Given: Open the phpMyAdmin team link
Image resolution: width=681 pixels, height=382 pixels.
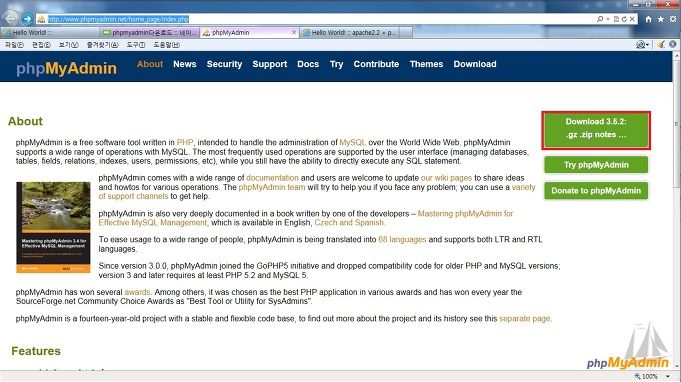Looking at the screenshot, I should (272, 187).
